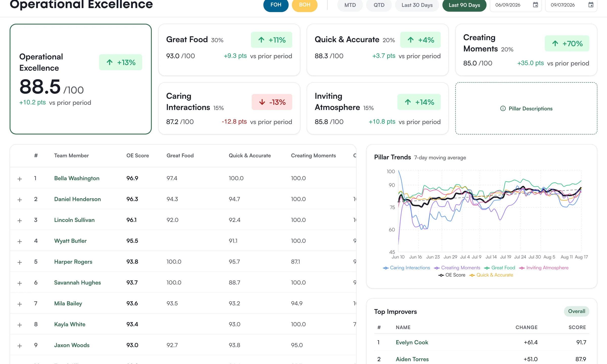Open Aiden Torres in Top Improvers

[412, 359]
